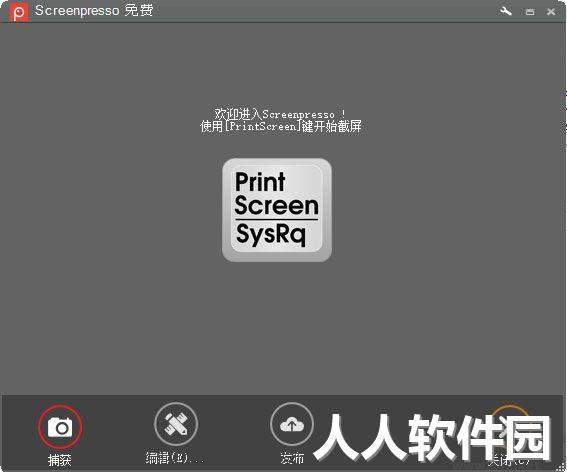Minimize the Screenpresso window
This screenshot has width=567, height=472.
click(x=530, y=12)
